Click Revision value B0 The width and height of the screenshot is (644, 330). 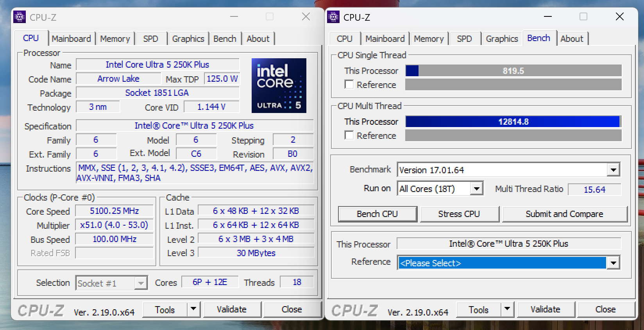(293, 154)
